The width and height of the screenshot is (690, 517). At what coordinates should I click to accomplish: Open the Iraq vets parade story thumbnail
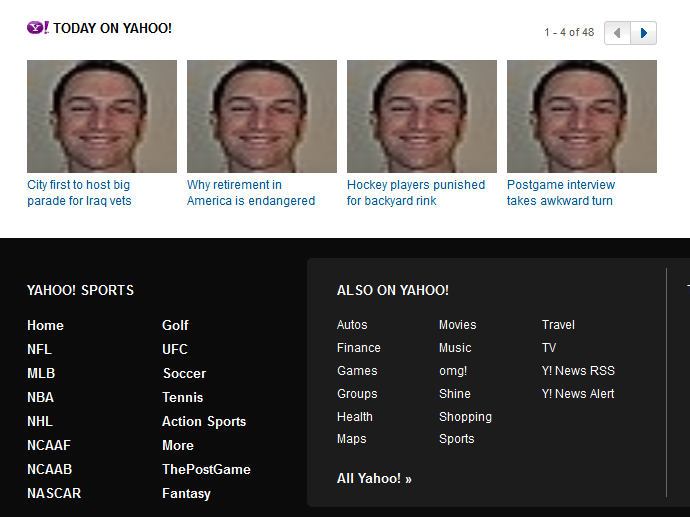[x=102, y=116]
